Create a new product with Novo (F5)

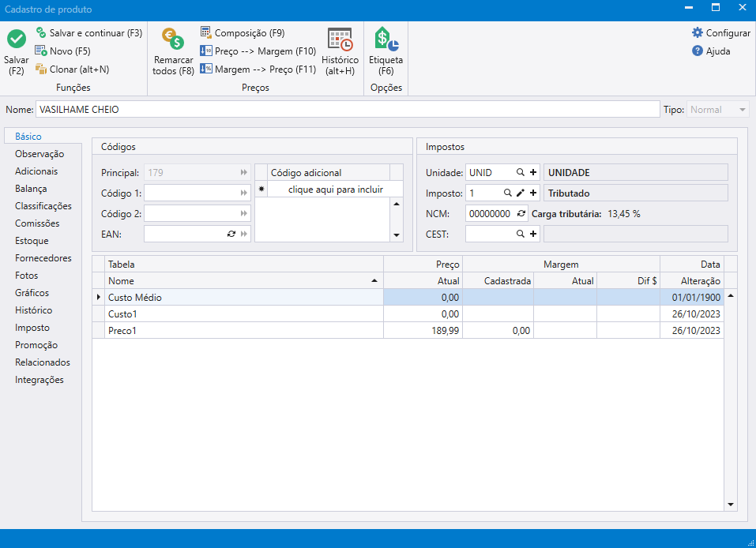point(62,51)
